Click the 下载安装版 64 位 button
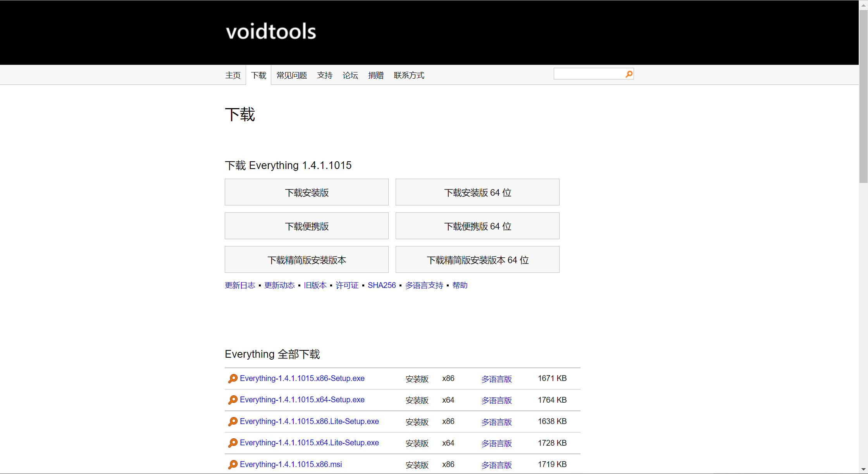This screenshot has width=868, height=474. 477,192
